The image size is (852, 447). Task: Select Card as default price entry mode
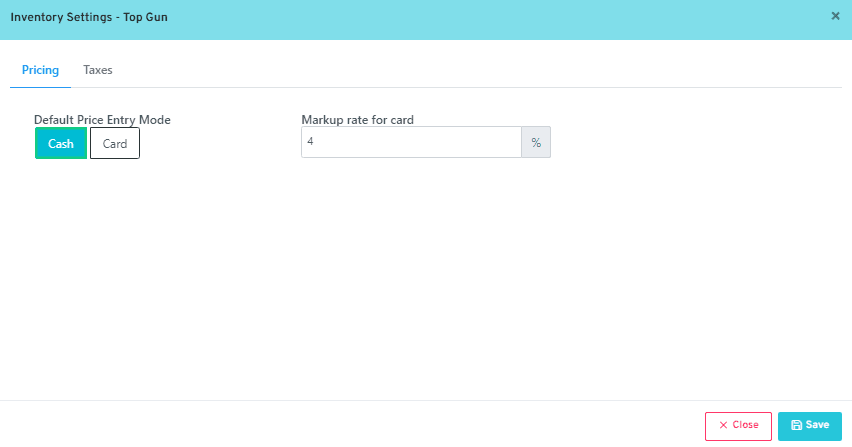pyautogui.click(x=115, y=144)
